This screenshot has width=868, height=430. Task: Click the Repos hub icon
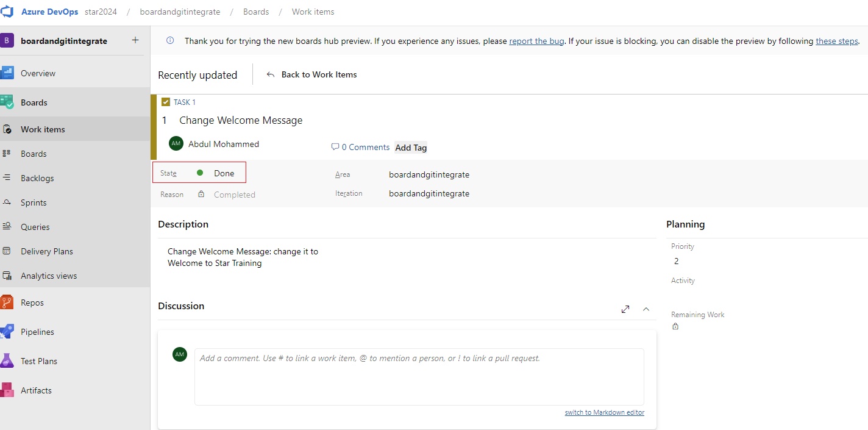click(7, 303)
